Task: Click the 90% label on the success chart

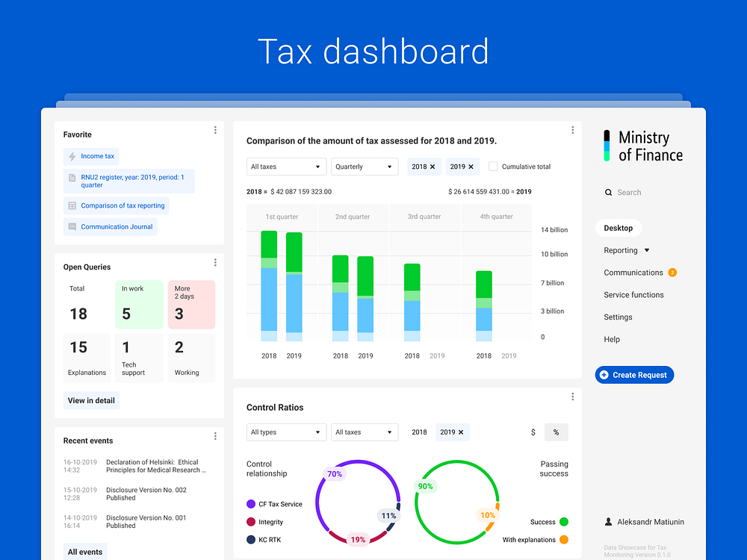Action: click(425, 486)
